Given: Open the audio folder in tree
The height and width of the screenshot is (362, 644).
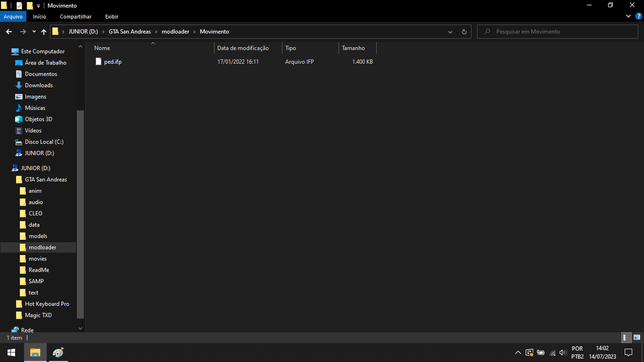Looking at the screenshot, I should (x=36, y=202).
